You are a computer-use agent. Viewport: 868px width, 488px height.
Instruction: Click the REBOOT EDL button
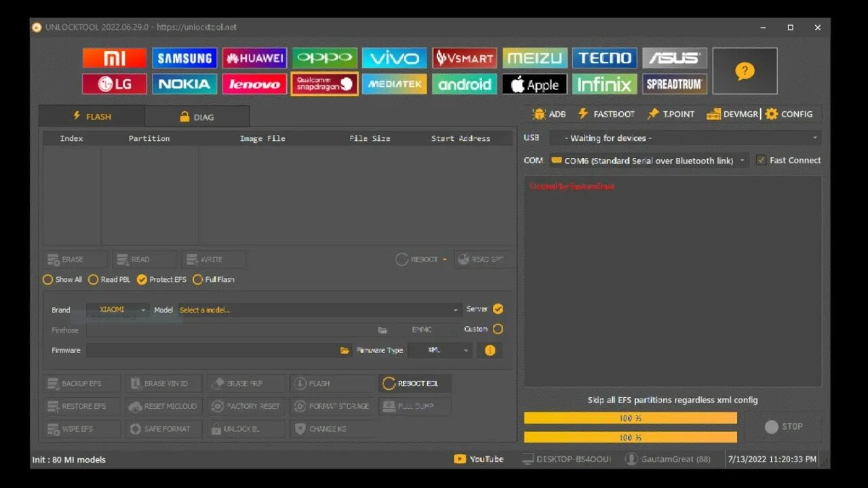[415, 384]
